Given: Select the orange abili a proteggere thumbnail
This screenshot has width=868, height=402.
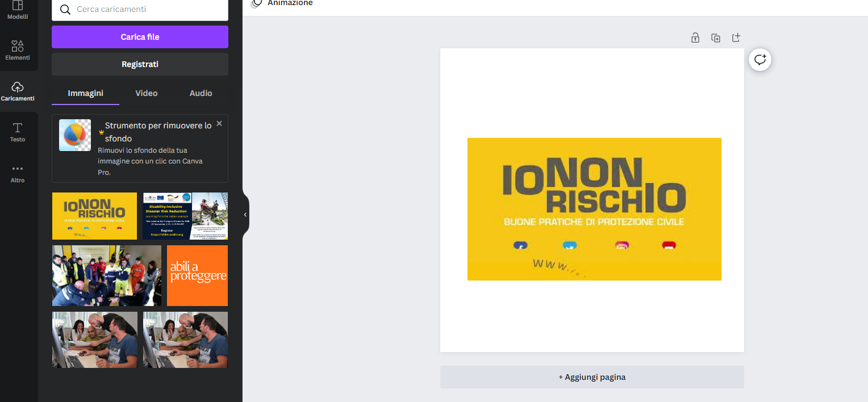Looking at the screenshot, I should point(197,275).
